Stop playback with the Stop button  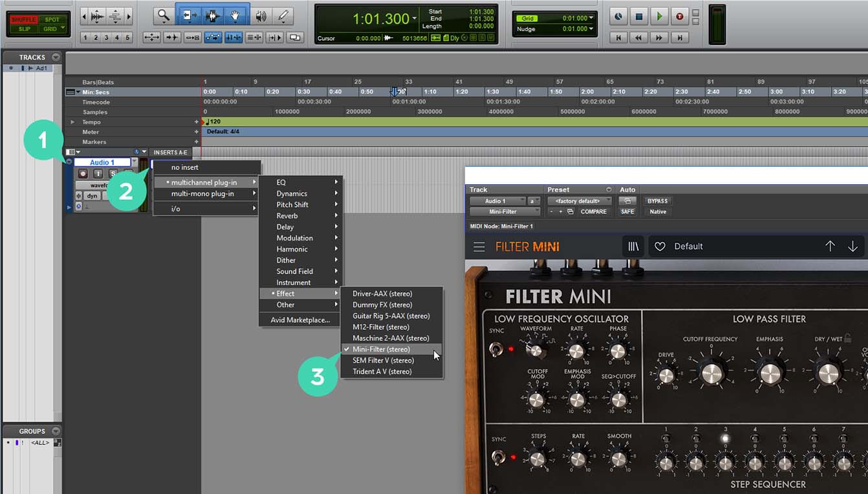[638, 16]
